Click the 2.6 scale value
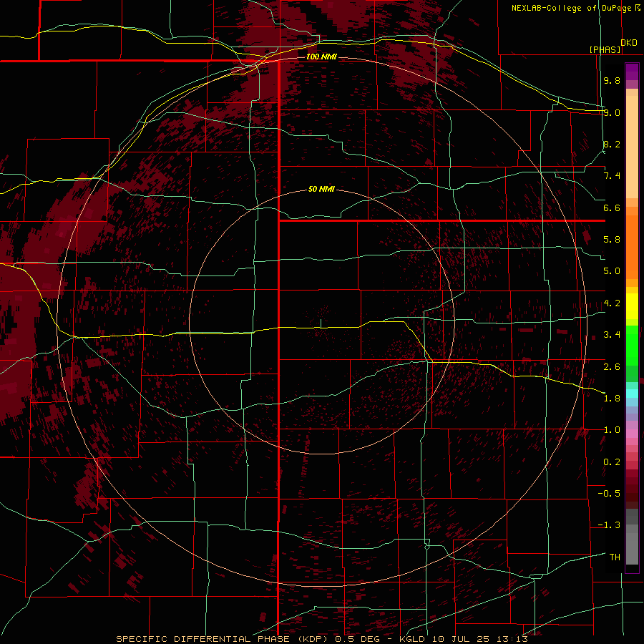This screenshot has width=644, height=644. click(x=612, y=366)
